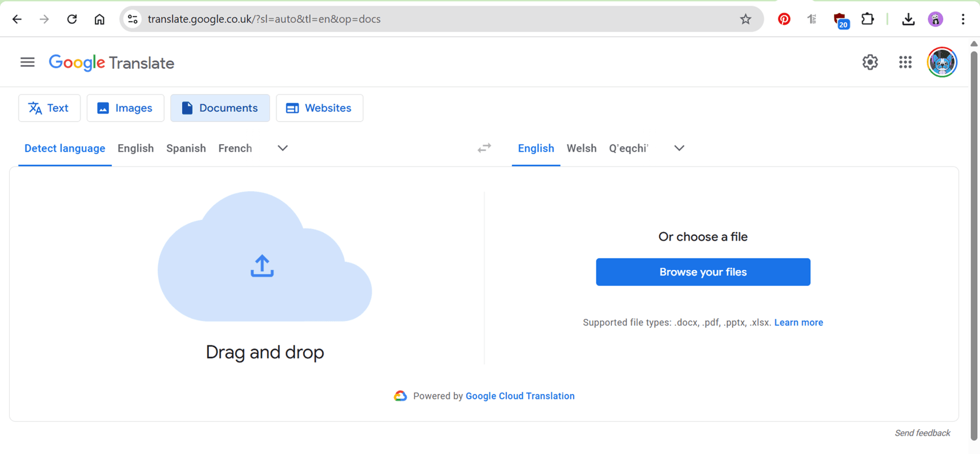Screen dimensions: 980x454
Task: Open the Chrome three-dot menu
Action: [963, 19]
